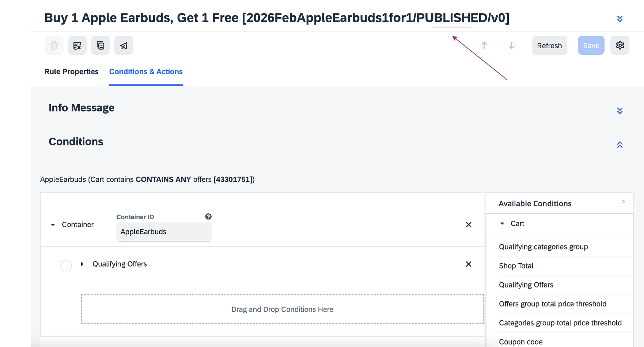The image size is (644, 347).
Task: Expand the Qualifying Offers condition arrow
Action: (x=82, y=264)
